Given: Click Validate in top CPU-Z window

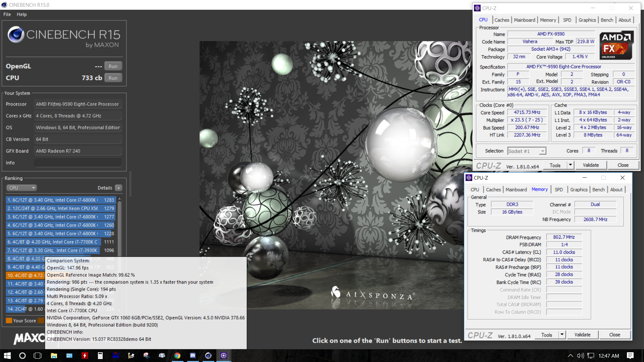Looking at the screenshot, I should click(x=591, y=165).
